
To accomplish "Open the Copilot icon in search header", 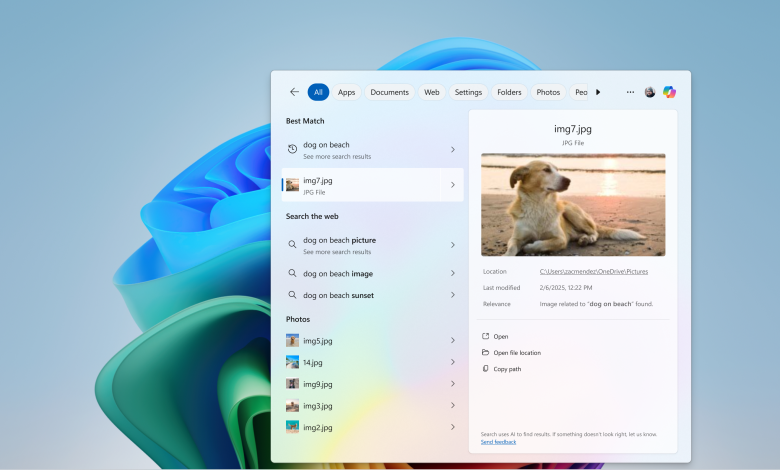I will click(x=669, y=92).
